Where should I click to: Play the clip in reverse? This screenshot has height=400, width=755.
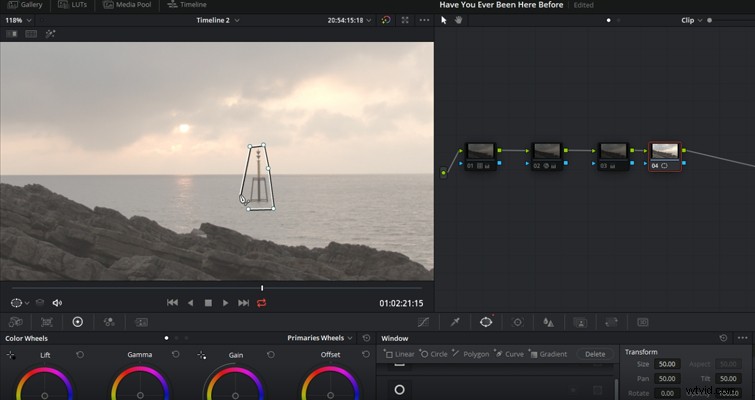tap(191, 303)
